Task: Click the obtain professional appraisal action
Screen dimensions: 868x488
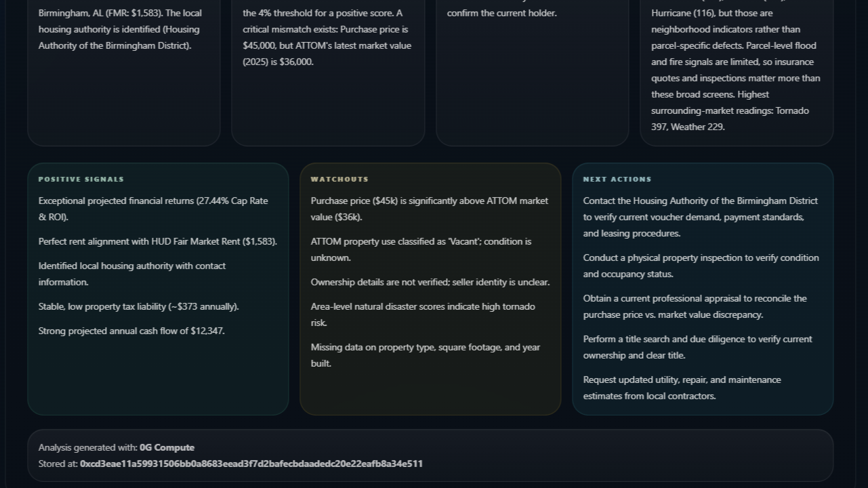Action: pyautogui.click(x=695, y=306)
